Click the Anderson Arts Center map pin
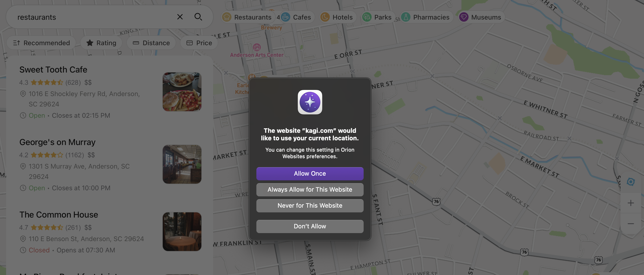This screenshot has height=275, width=644. pos(257,47)
